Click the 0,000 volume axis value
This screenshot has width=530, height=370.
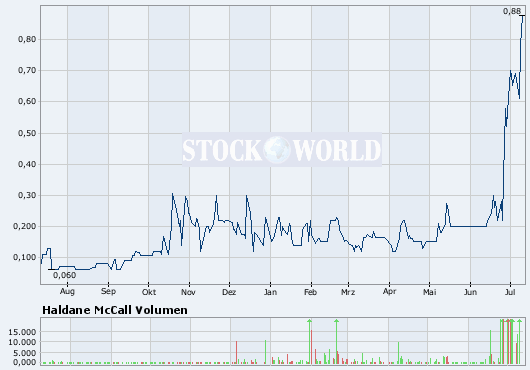pos(24,362)
